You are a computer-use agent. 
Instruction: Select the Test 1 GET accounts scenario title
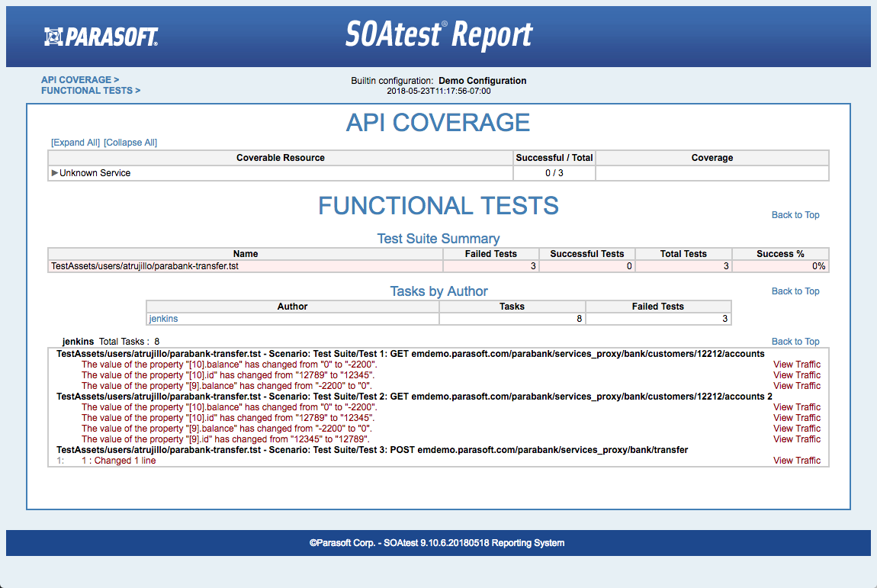(410, 354)
